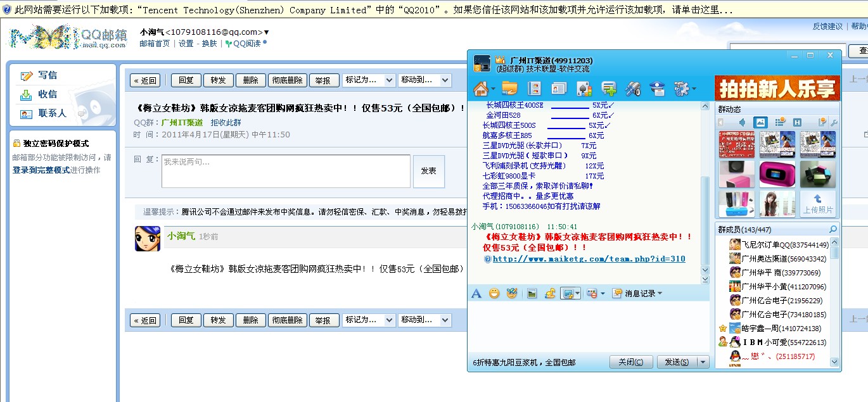868x402 pixels.
Task: Expand the account dropdown arrow beside email address
Action: point(266,32)
